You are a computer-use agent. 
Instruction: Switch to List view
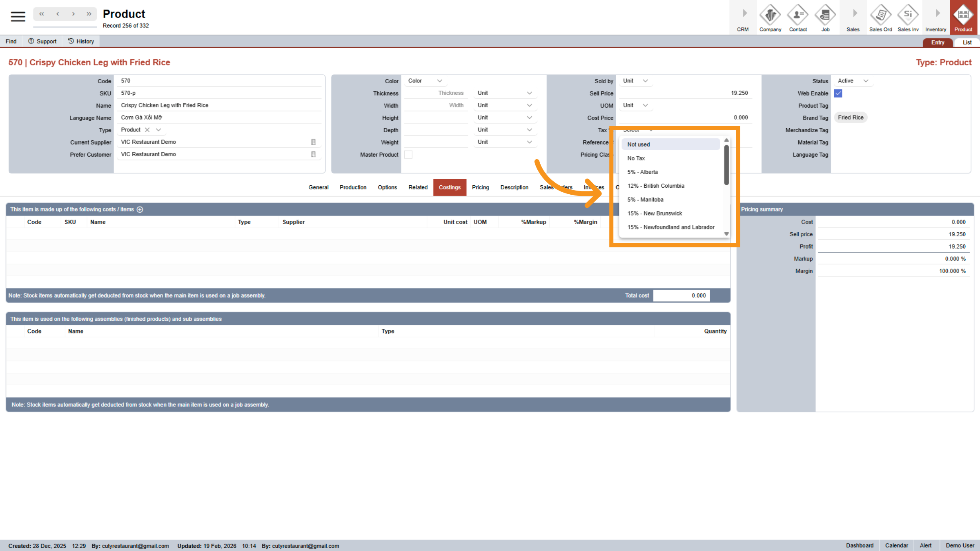[967, 42]
